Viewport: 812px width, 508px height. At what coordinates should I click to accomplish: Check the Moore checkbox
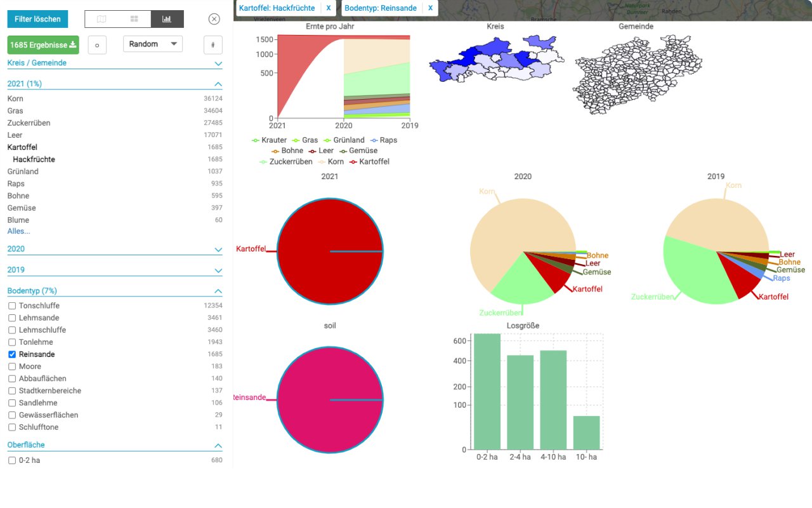12,366
